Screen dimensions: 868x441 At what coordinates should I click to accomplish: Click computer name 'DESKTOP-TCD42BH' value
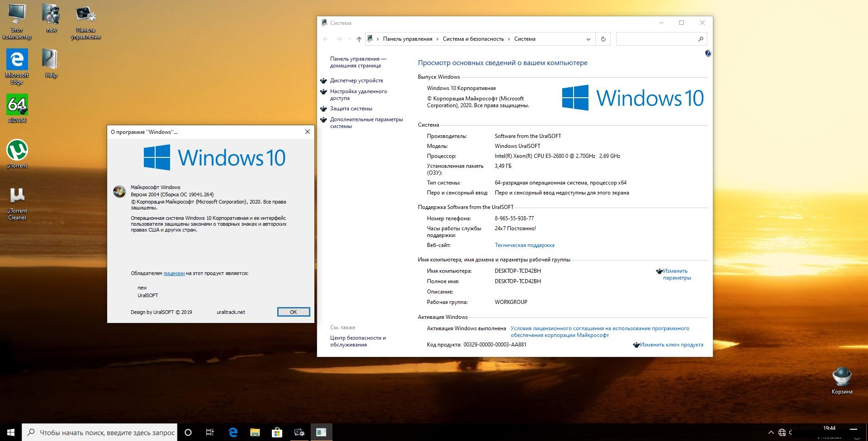point(517,271)
